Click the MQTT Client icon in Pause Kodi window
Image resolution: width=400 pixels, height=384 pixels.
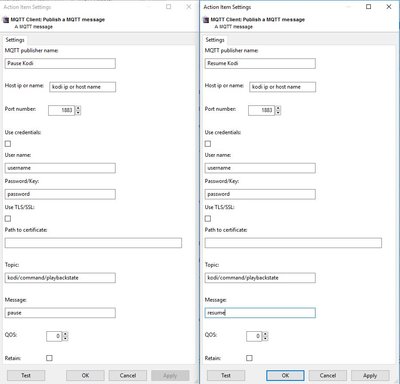tap(6, 20)
